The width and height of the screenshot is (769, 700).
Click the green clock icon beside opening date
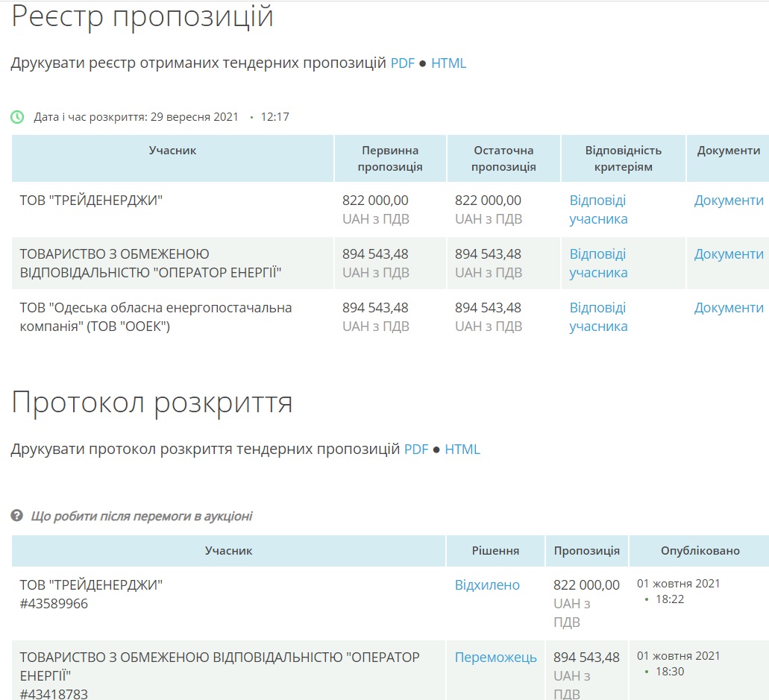[17, 117]
